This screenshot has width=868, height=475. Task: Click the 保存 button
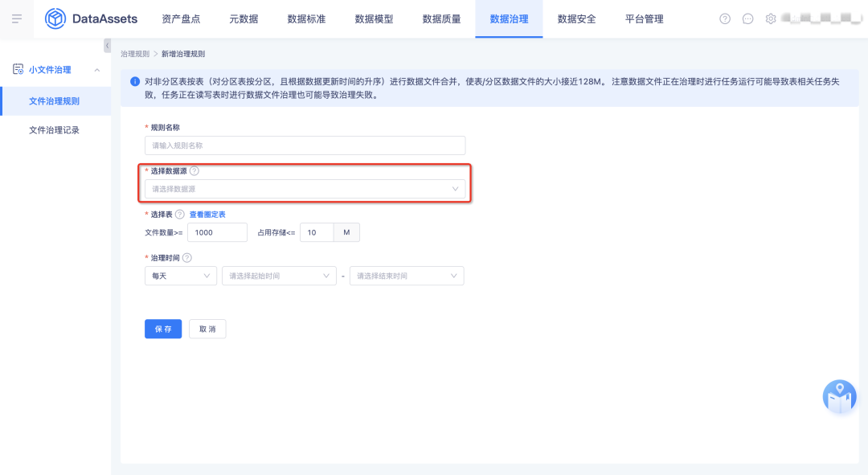[163, 329]
